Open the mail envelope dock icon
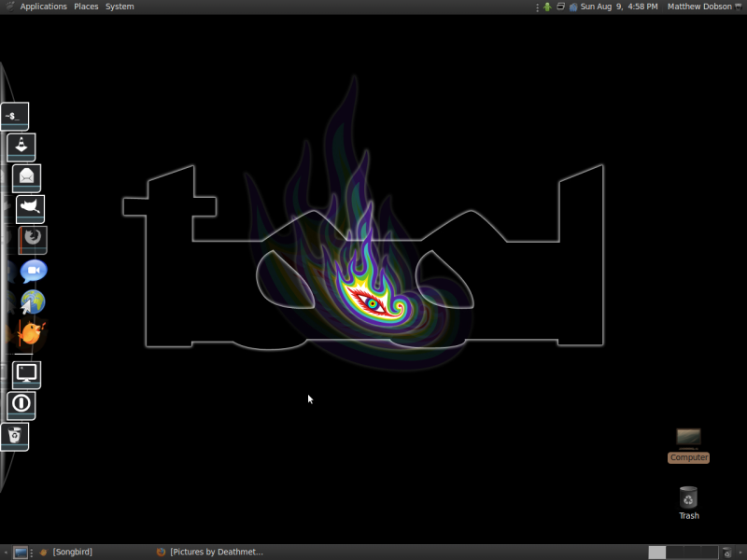The width and height of the screenshot is (747, 560). (x=26, y=178)
